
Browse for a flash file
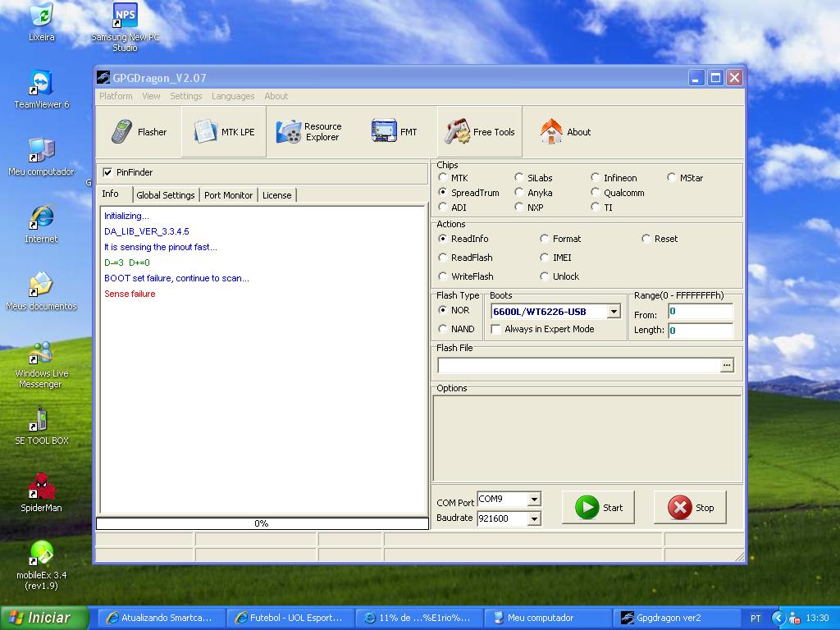727,365
